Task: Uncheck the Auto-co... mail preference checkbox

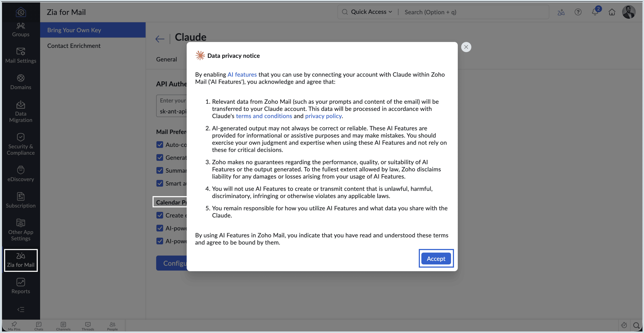Action: pos(160,145)
